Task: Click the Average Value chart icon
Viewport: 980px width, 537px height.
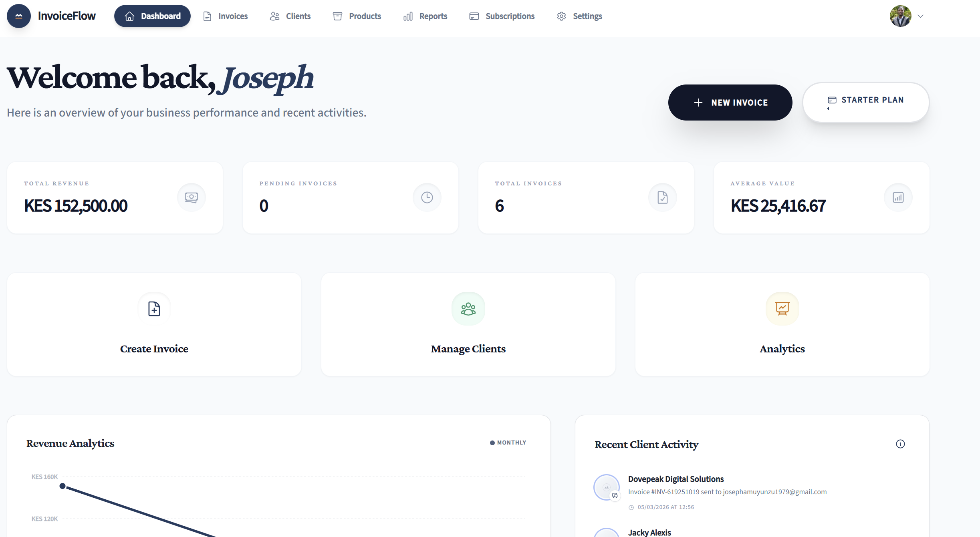Action: pos(898,197)
